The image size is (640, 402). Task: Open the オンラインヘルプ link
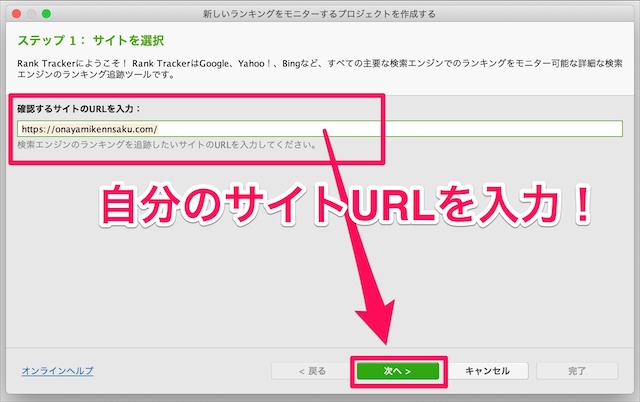click(58, 371)
